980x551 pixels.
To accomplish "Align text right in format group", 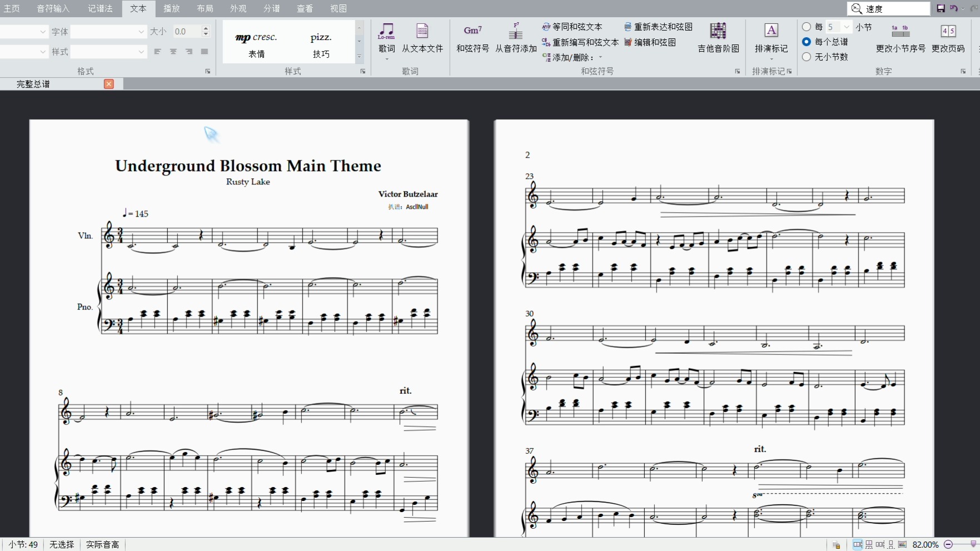I will coord(189,52).
